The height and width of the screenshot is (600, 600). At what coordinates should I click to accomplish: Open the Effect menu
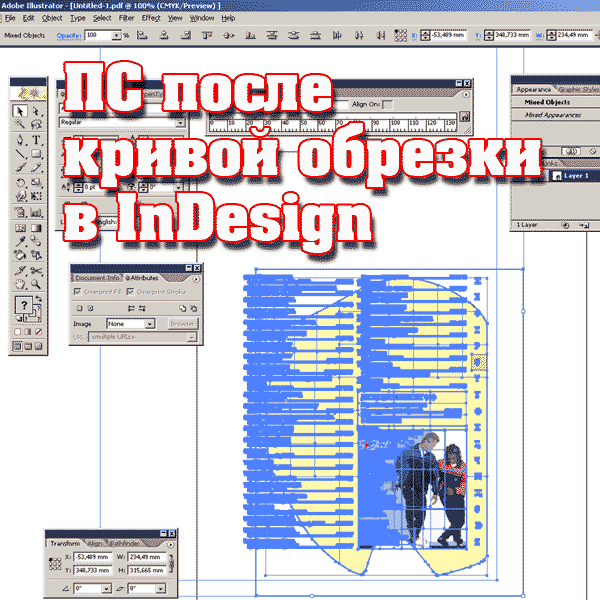click(151, 18)
